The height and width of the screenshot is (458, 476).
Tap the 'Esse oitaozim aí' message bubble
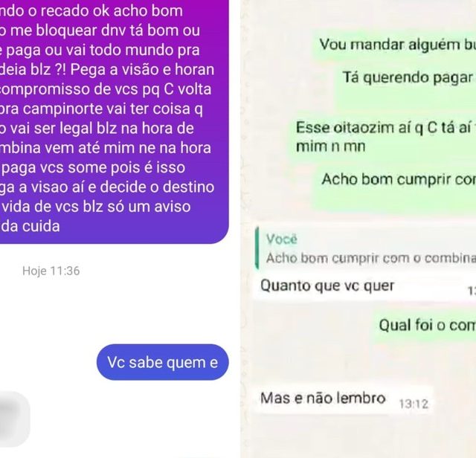pyautogui.click(x=382, y=137)
